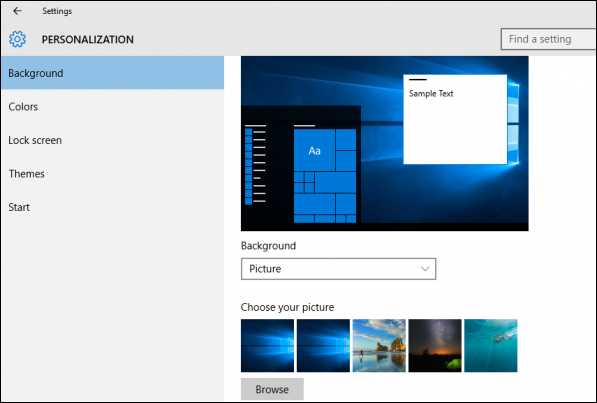
Task: Click the Choose your picture label
Action: (287, 307)
